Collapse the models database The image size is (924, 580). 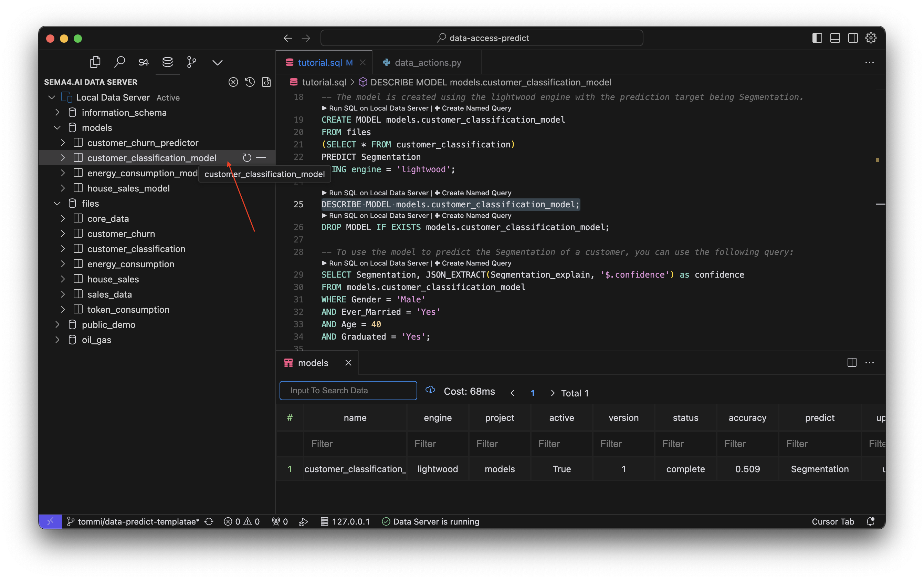(x=57, y=128)
